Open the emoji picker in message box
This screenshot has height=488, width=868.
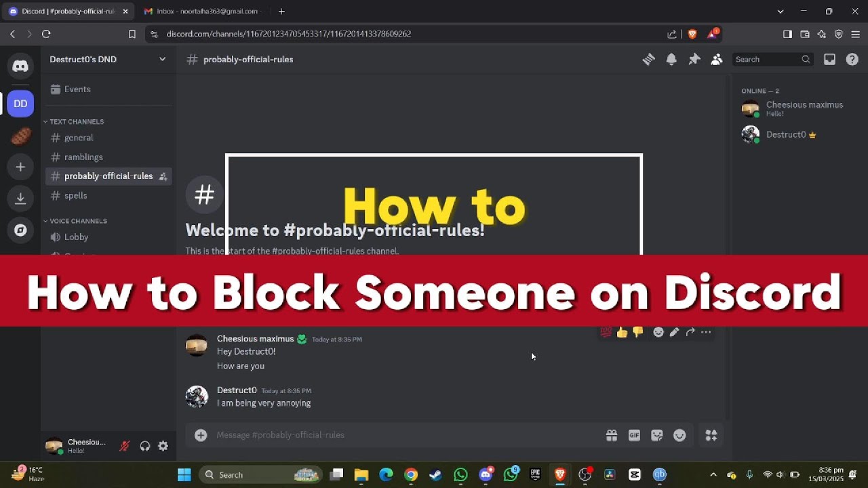coord(679,435)
